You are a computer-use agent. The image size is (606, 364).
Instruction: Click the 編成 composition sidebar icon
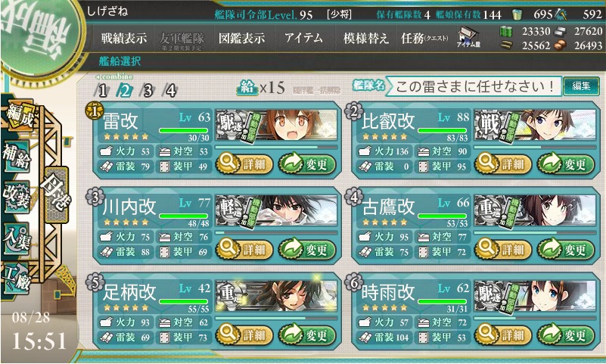pos(20,116)
